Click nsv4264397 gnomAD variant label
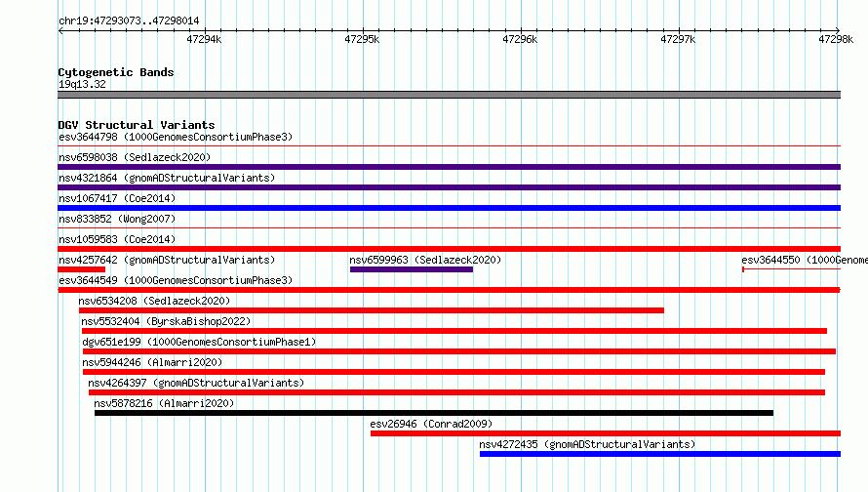The image size is (868, 492). (196, 383)
